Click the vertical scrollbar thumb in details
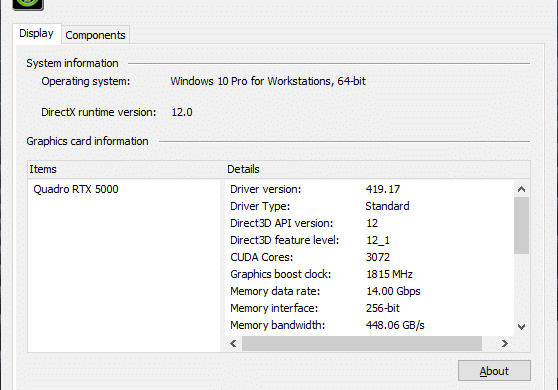558x390 pixels. [521, 226]
